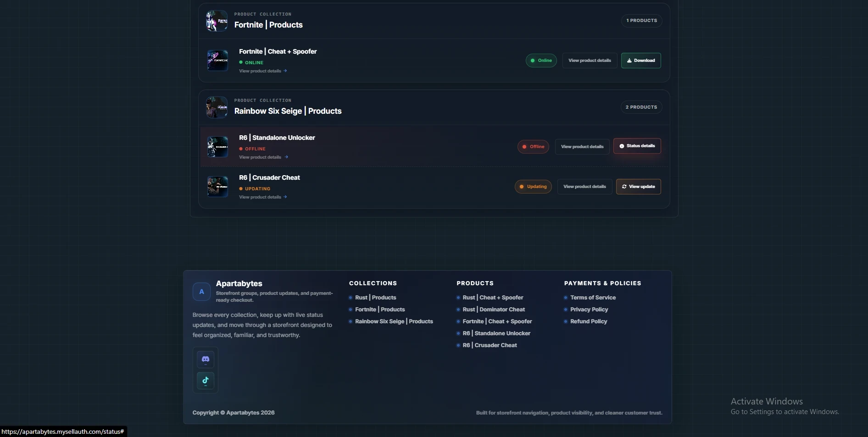Click View update for R6 Crusader Cheat

point(639,187)
